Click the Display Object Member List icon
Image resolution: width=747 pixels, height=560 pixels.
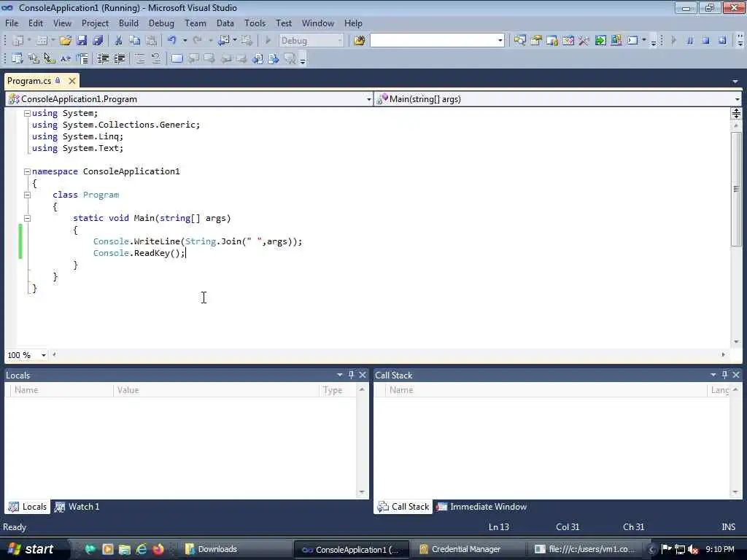pyautogui.click(x=18, y=58)
